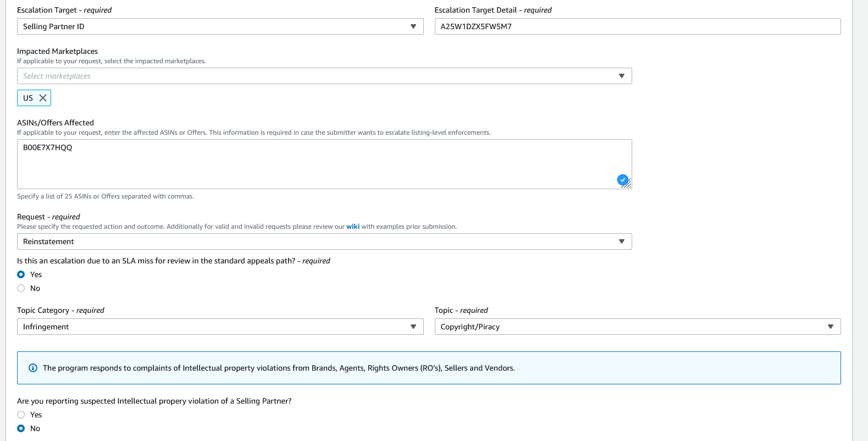868x441 pixels.
Task: Click the Request dropdown arrow icon
Action: (622, 241)
